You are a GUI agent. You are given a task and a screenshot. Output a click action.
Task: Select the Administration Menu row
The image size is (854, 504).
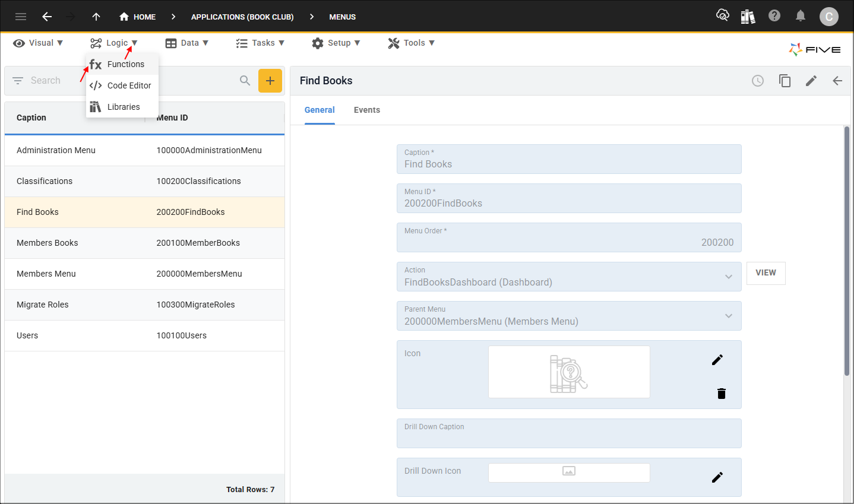144,150
